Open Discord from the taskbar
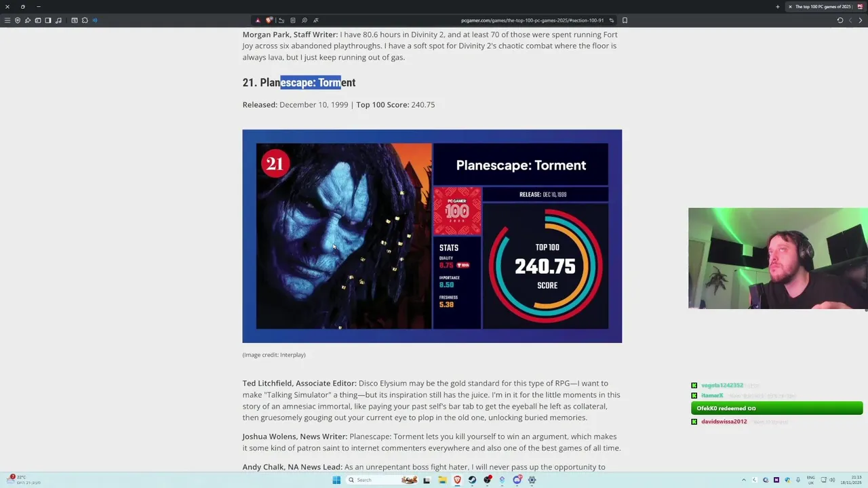 tap(517, 480)
